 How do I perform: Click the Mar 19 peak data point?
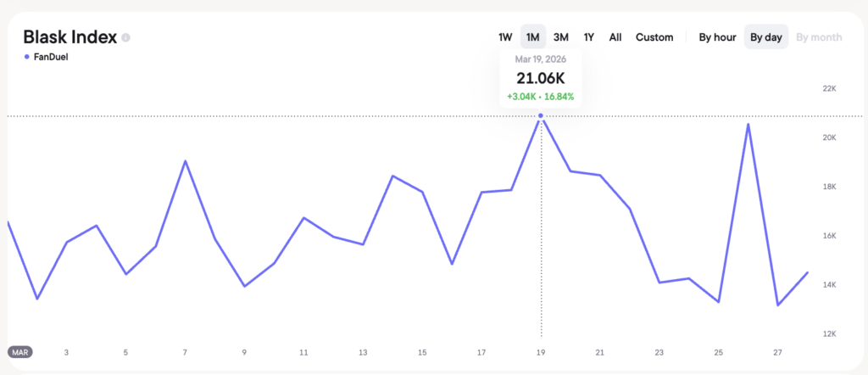(541, 115)
